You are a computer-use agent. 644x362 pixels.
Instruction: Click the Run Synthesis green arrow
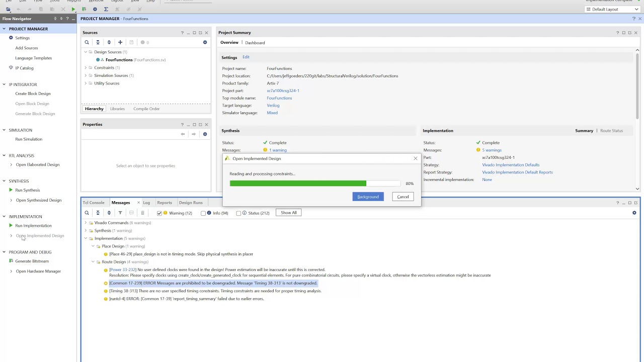click(x=11, y=190)
